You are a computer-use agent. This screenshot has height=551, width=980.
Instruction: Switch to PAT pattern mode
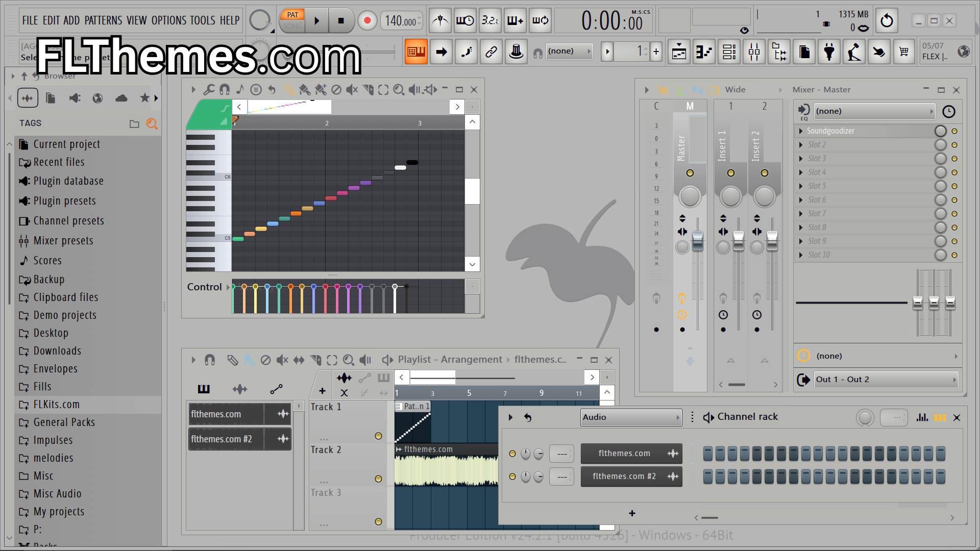[292, 15]
